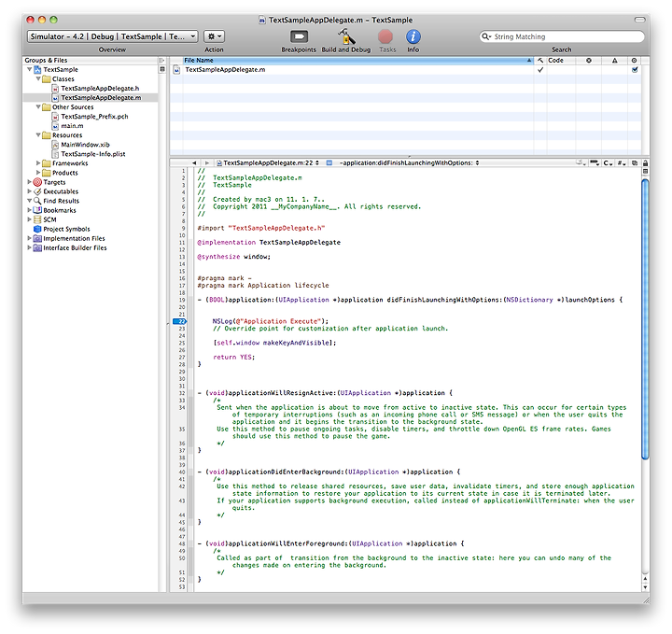This screenshot has width=672, height=634.
Task: Collapse the TextSample project group
Action: [x=29, y=69]
